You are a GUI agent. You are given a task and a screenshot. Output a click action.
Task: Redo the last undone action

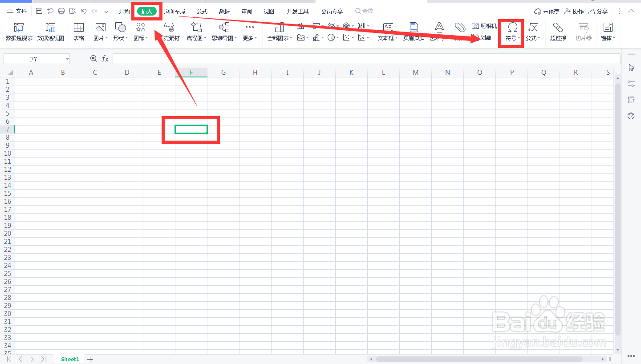(94, 11)
